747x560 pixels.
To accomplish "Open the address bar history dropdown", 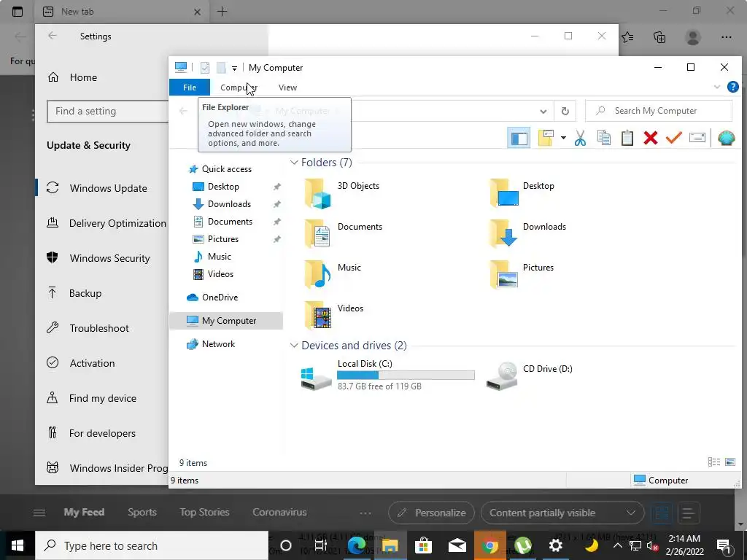I will click(x=543, y=111).
